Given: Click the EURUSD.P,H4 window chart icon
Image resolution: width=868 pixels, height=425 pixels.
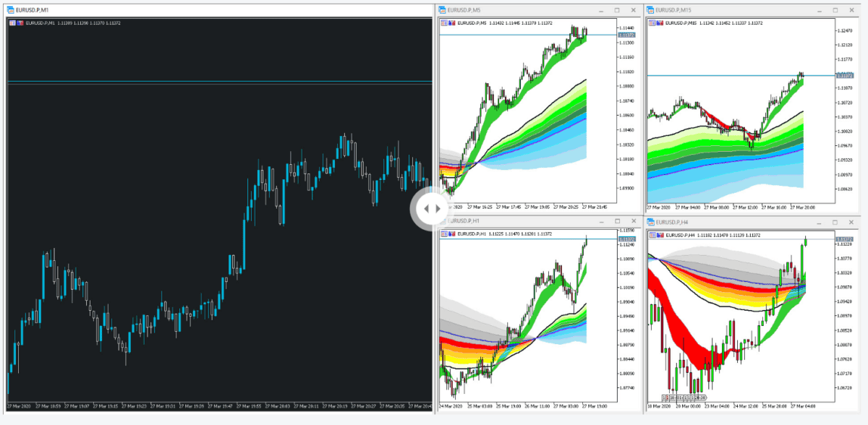Looking at the screenshot, I should click(651, 223).
